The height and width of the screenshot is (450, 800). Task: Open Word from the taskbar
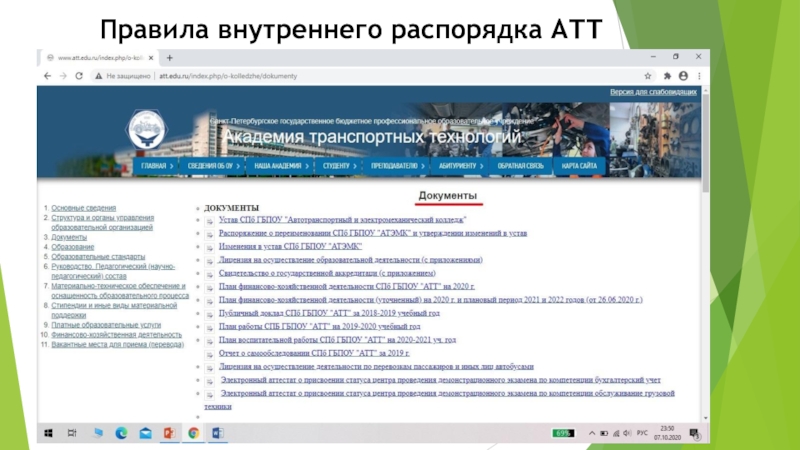tap(218, 432)
